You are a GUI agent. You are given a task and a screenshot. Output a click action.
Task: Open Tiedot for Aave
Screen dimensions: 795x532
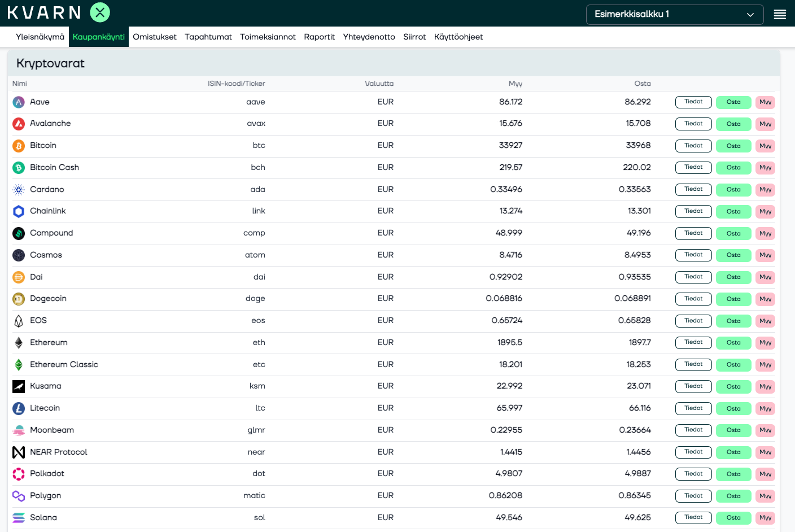point(693,102)
